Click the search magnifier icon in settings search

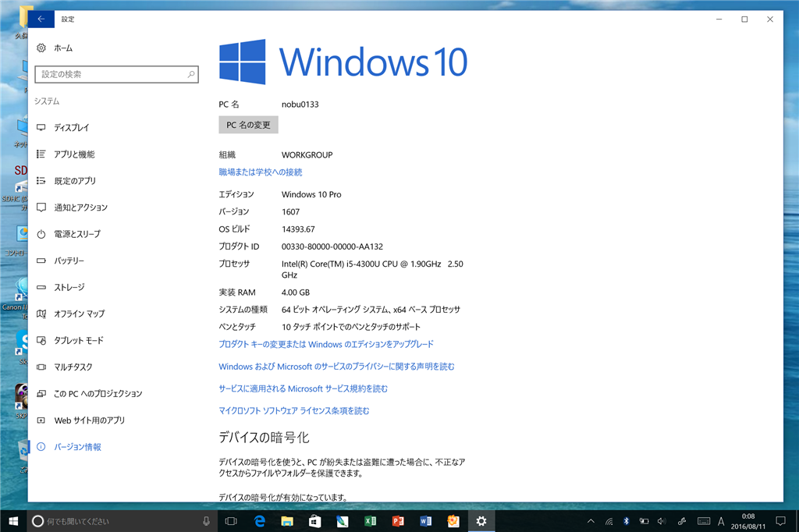point(191,74)
